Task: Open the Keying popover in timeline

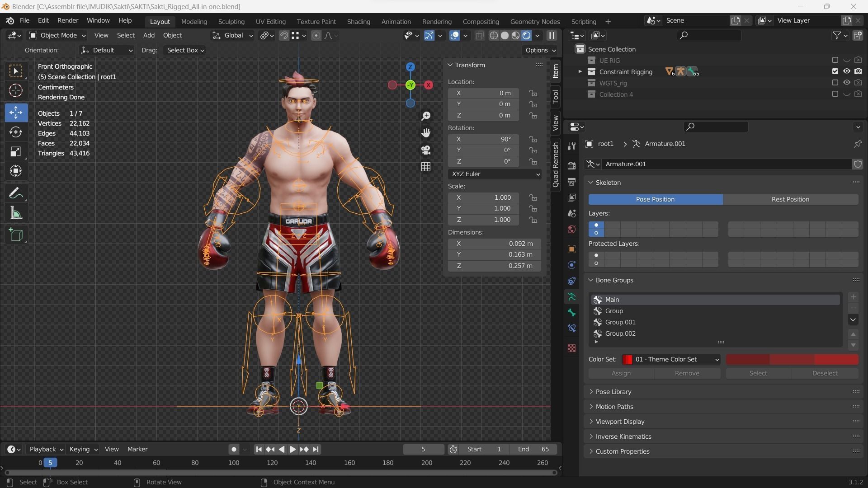Action: pyautogui.click(x=83, y=449)
